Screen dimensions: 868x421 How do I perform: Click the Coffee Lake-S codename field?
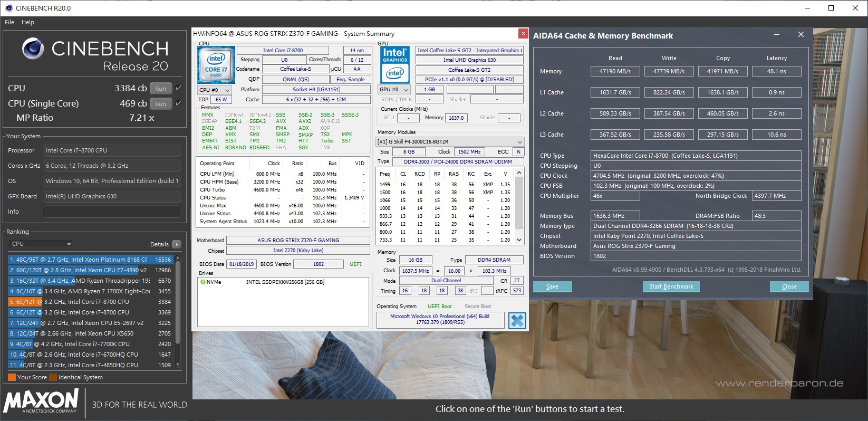[295, 69]
